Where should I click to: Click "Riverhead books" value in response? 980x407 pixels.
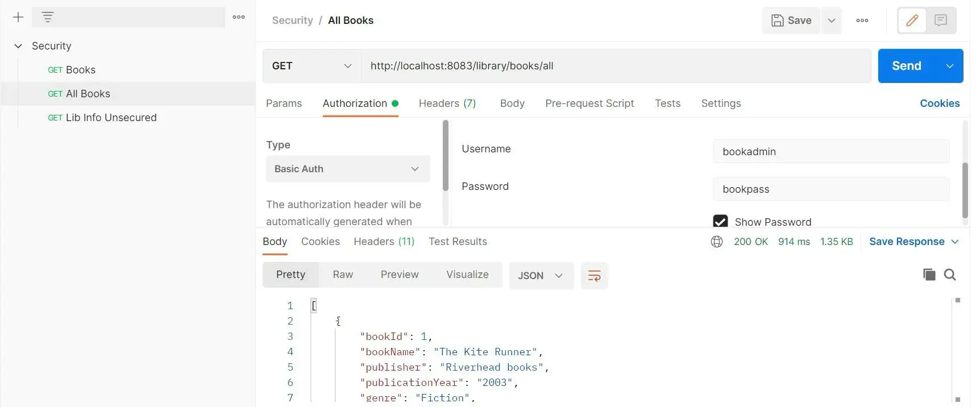[492, 367]
